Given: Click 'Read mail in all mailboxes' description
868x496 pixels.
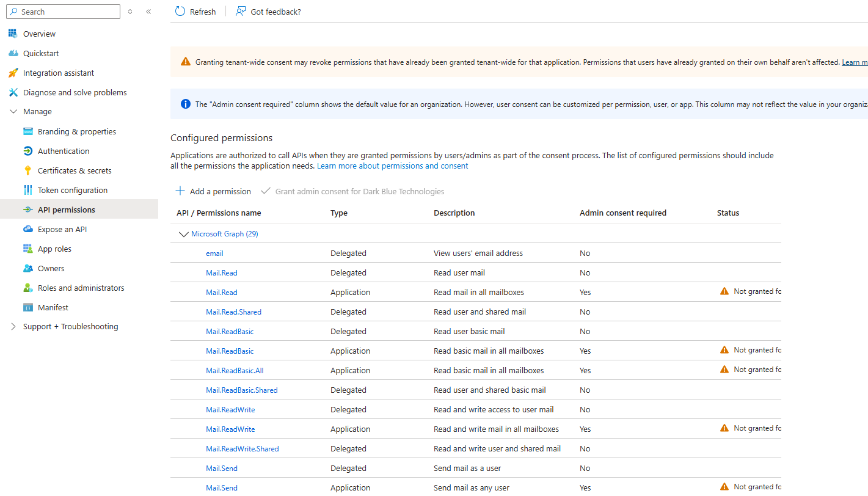Looking at the screenshot, I should coord(479,292).
